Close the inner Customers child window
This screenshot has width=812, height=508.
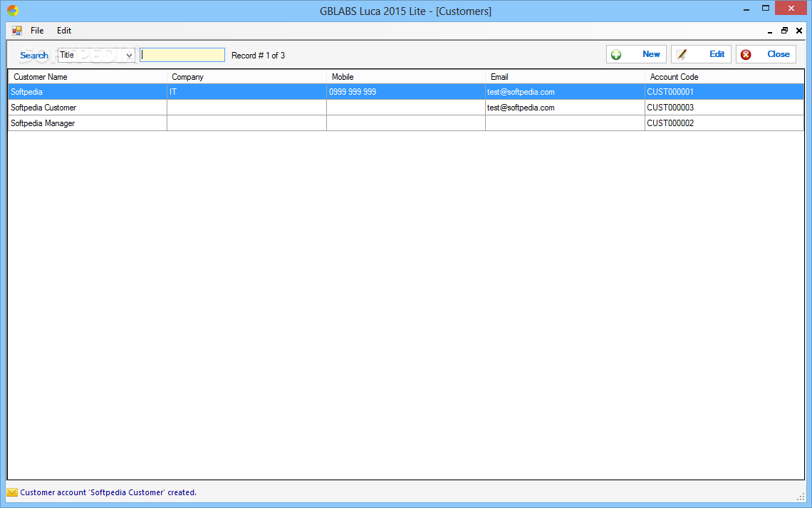pos(799,31)
